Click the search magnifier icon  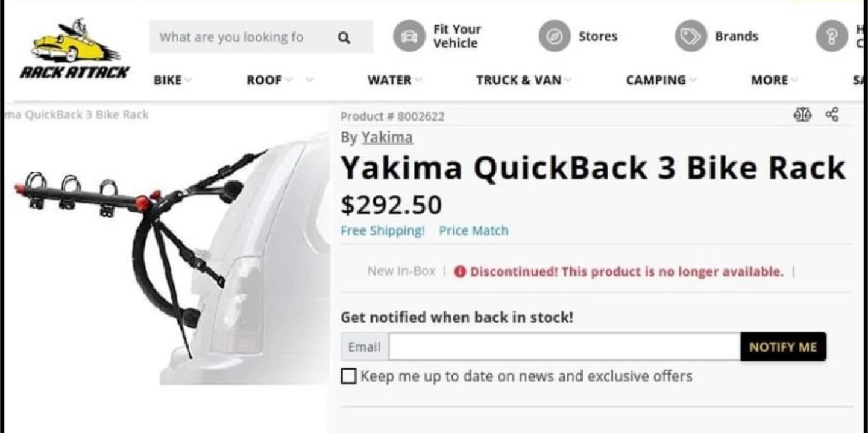point(344,37)
